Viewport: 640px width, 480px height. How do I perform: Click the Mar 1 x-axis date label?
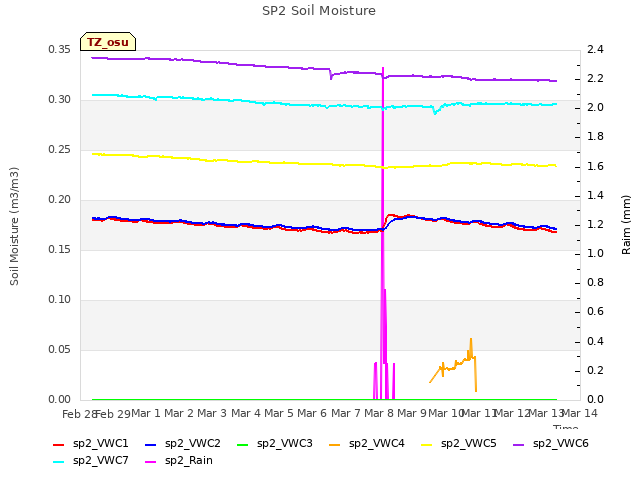[146, 413]
